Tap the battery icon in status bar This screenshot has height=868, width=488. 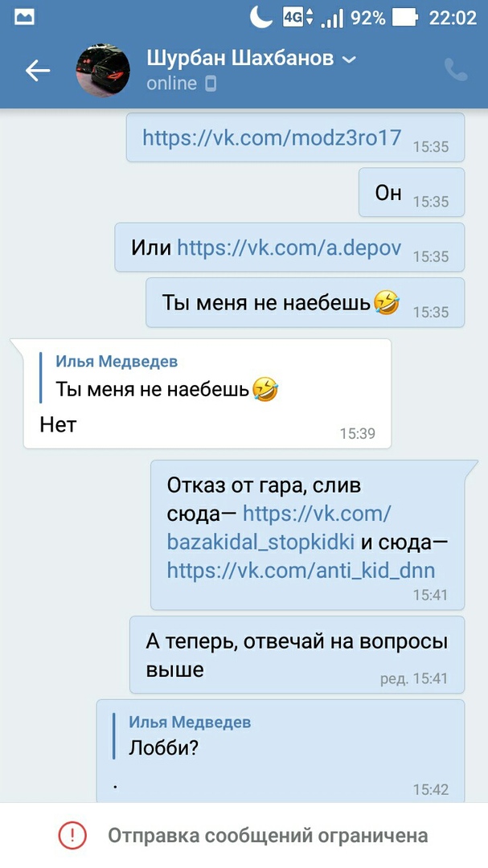pyautogui.click(x=405, y=18)
